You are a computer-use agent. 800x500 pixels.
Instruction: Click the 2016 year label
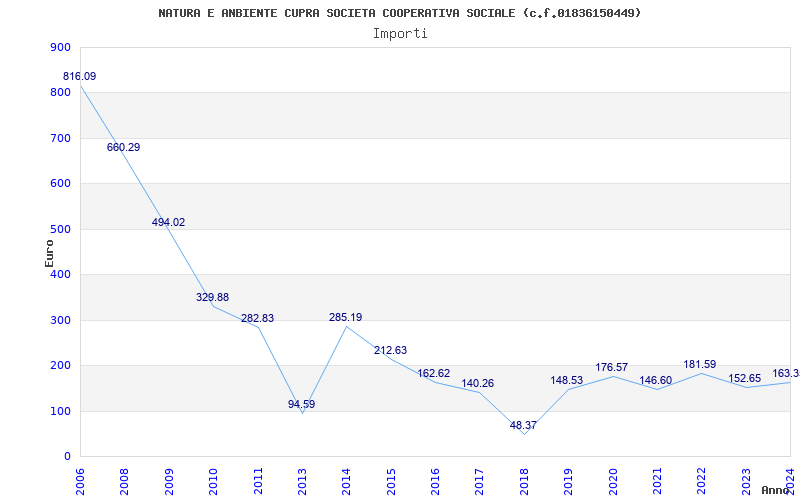[x=435, y=481]
